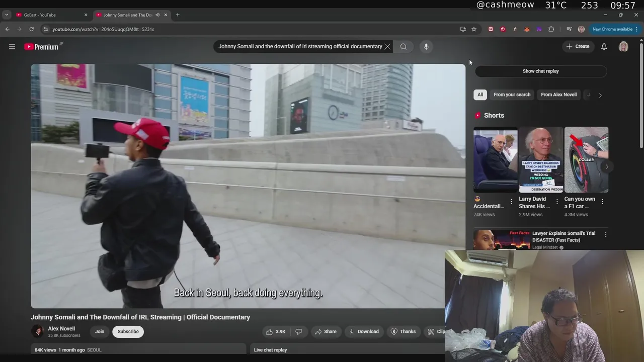
Task: Join Alex Novell channel membership
Action: (100, 332)
